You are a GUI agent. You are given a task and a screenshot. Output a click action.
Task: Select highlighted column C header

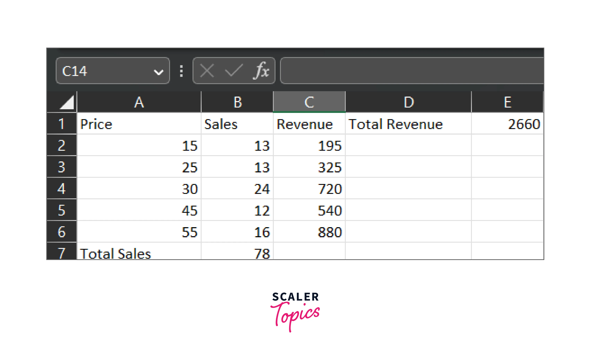(309, 102)
